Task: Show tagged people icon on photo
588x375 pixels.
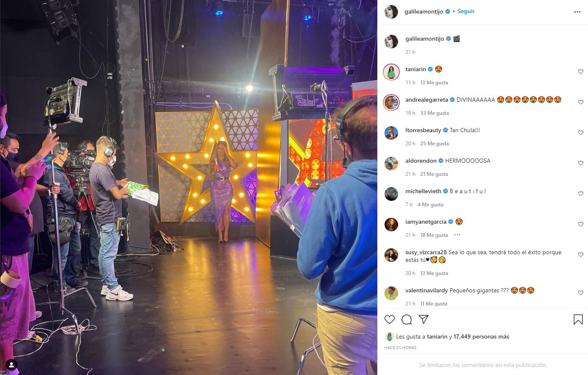Action: coord(11,364)
